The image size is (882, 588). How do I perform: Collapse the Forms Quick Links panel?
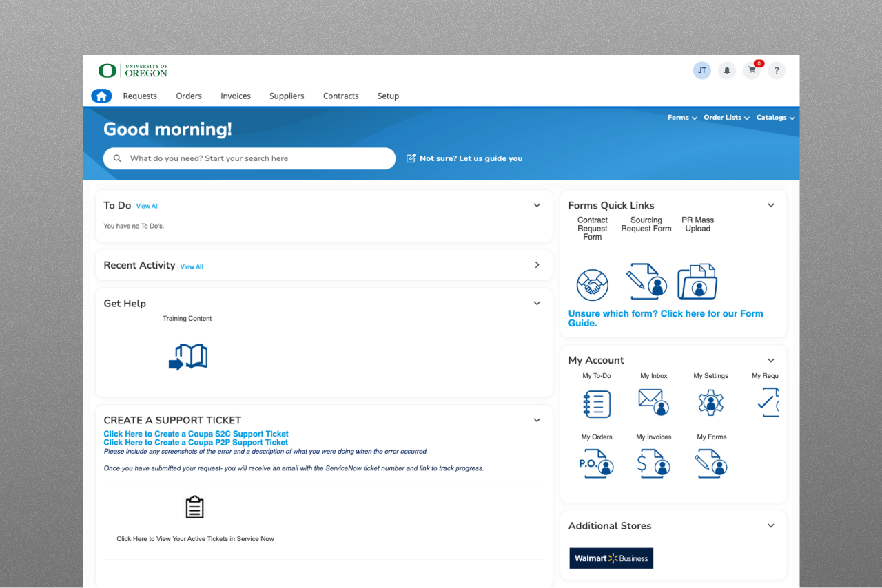[770, 204]
